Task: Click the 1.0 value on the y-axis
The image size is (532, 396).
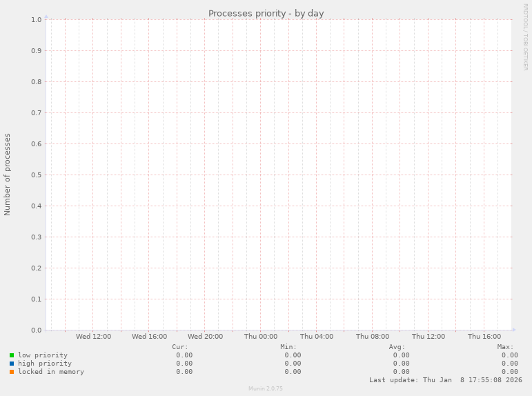Action: pos(37,20)
